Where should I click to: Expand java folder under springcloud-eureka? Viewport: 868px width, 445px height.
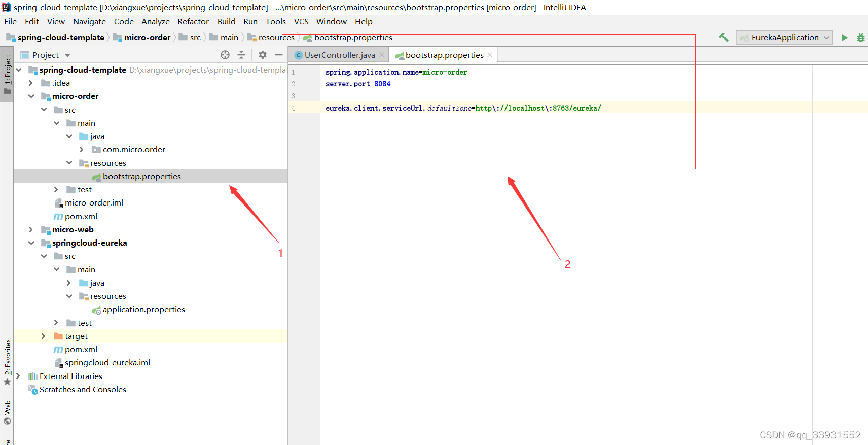pos(69,283)
